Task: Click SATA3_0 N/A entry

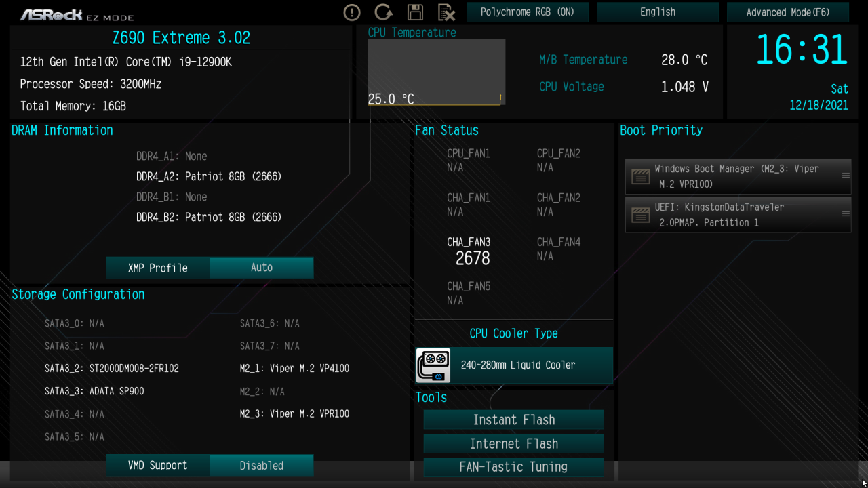Action: (x=75, y=323)
